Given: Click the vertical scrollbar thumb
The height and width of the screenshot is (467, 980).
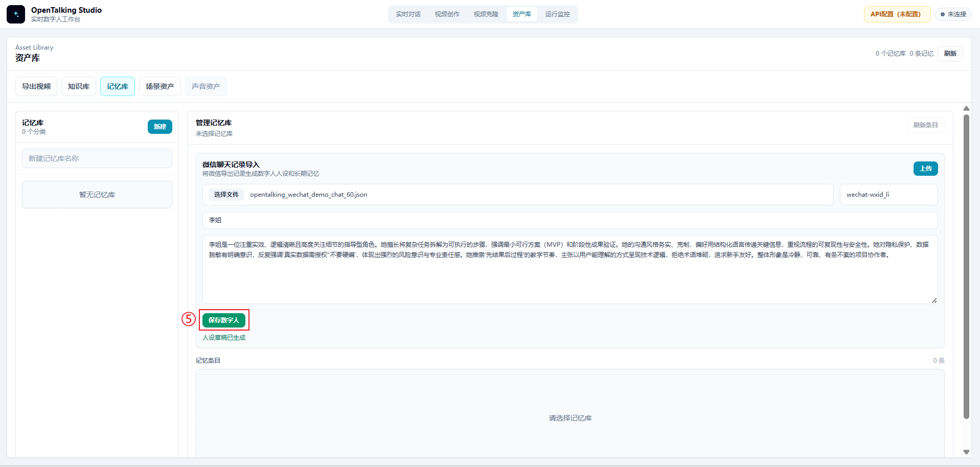Looking at the screenshot, I should (966, 267).
